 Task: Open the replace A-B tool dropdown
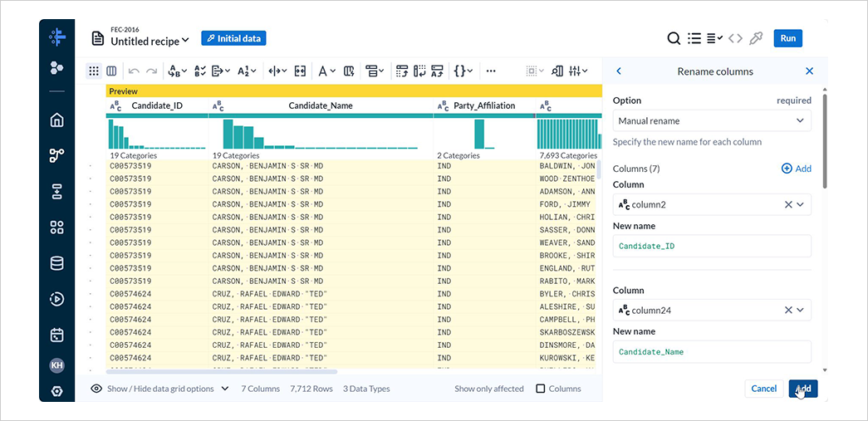(177, 71)
